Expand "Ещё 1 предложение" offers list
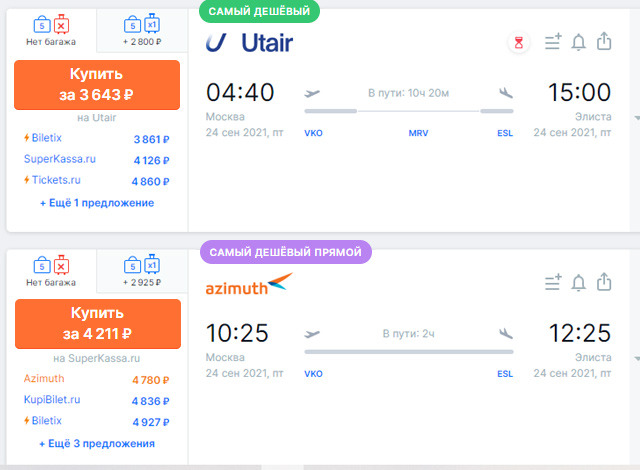 [x=97, y=203]
